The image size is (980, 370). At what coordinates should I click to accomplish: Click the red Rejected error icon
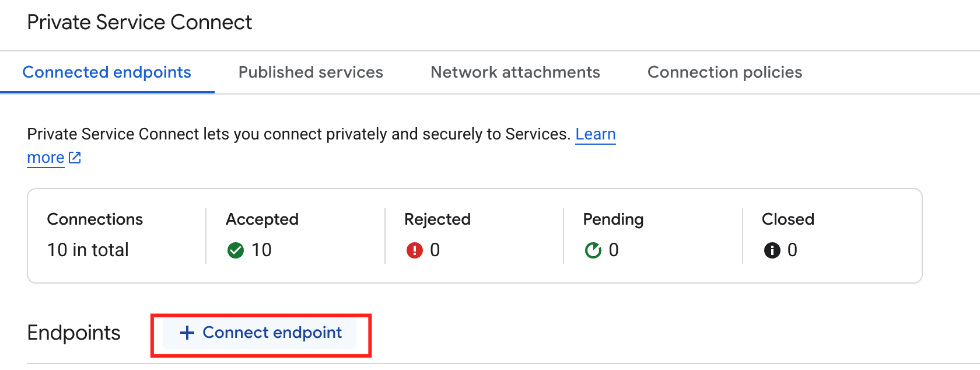(415, 250)
